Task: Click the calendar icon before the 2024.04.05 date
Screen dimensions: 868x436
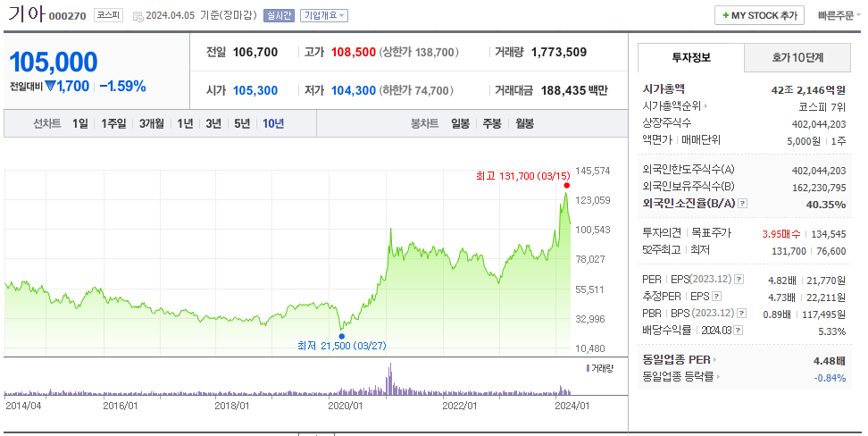Action: pyautogui.click(x=138, y=16)
